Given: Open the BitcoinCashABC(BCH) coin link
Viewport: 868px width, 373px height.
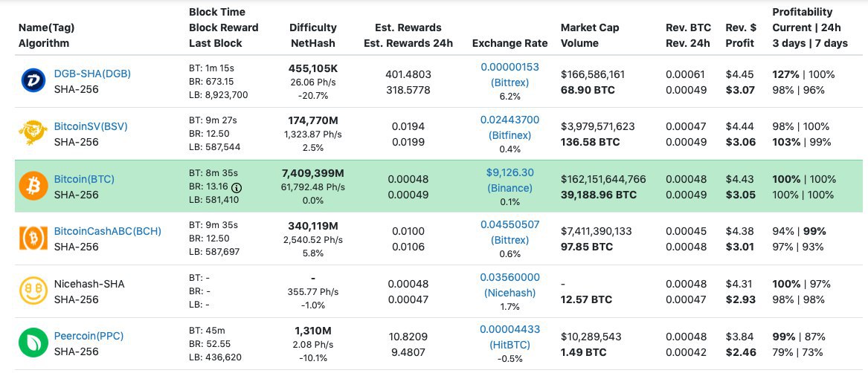Looking at the screenshot, I should click(x=107, y=231).
